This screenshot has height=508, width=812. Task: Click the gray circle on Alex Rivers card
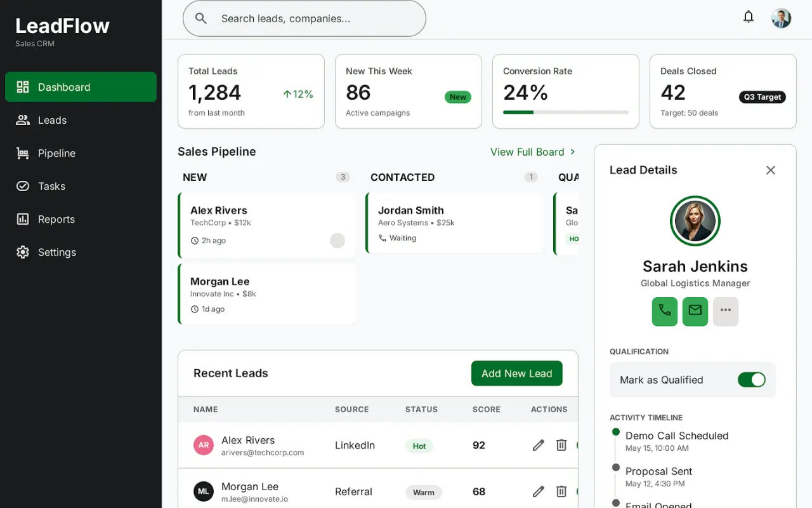(x=337, y=241)
